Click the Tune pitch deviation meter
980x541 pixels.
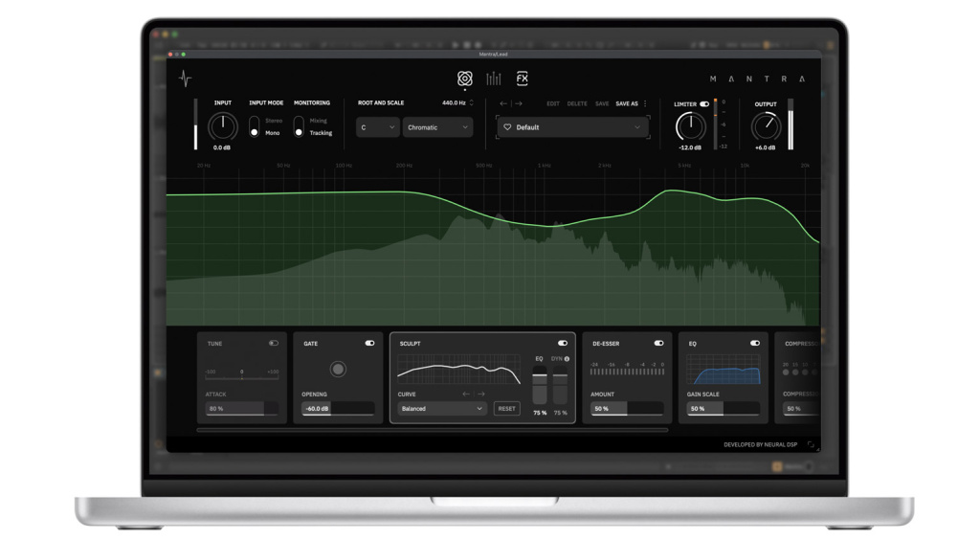coord(242,374)
